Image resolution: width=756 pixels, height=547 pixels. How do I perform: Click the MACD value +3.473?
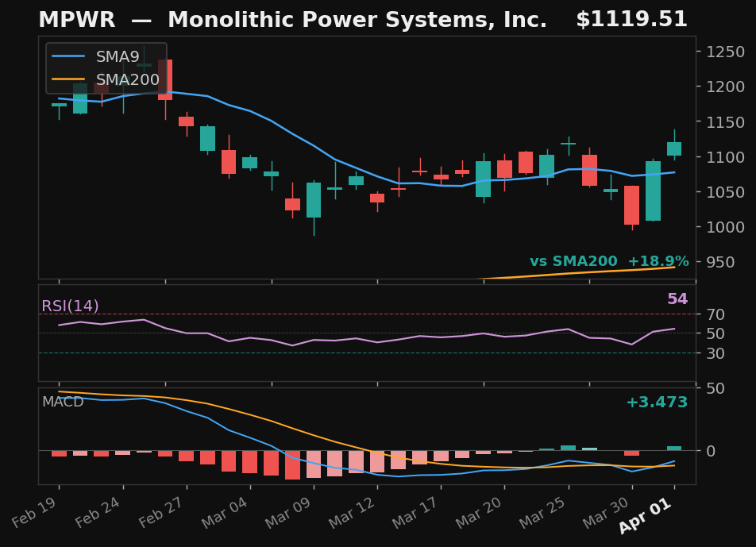coord(657,402)
